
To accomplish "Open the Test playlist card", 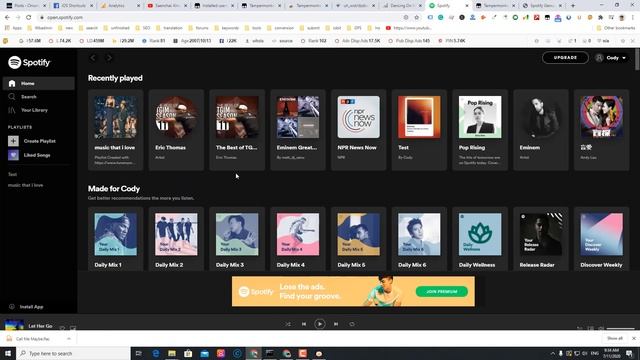I will (x=419, y=130).
